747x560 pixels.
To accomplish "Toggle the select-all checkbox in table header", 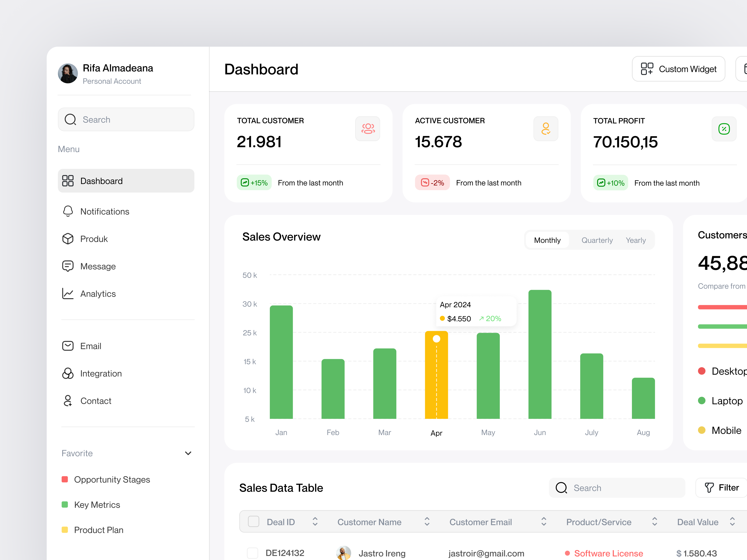I will pyautogui.click(x=253, y=521).
